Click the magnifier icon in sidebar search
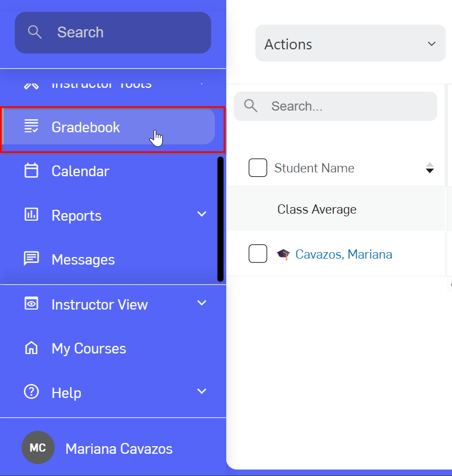This screenshot has width=452, height=476. [35, 32]
